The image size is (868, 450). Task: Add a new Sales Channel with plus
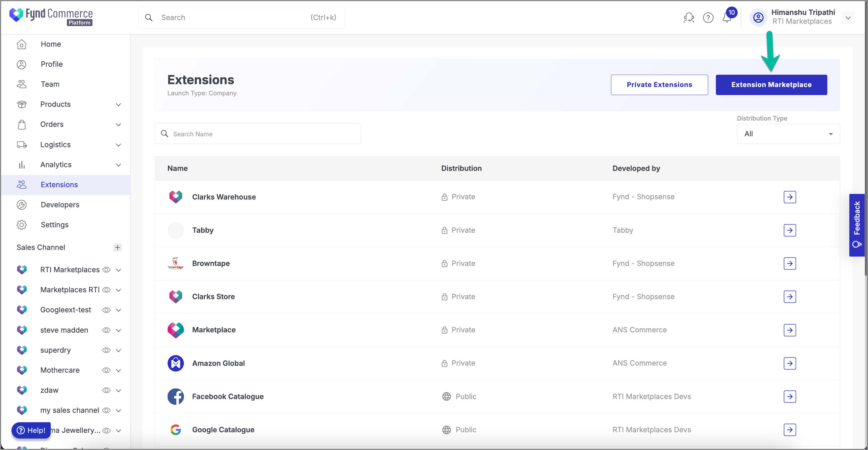[117, 247]
